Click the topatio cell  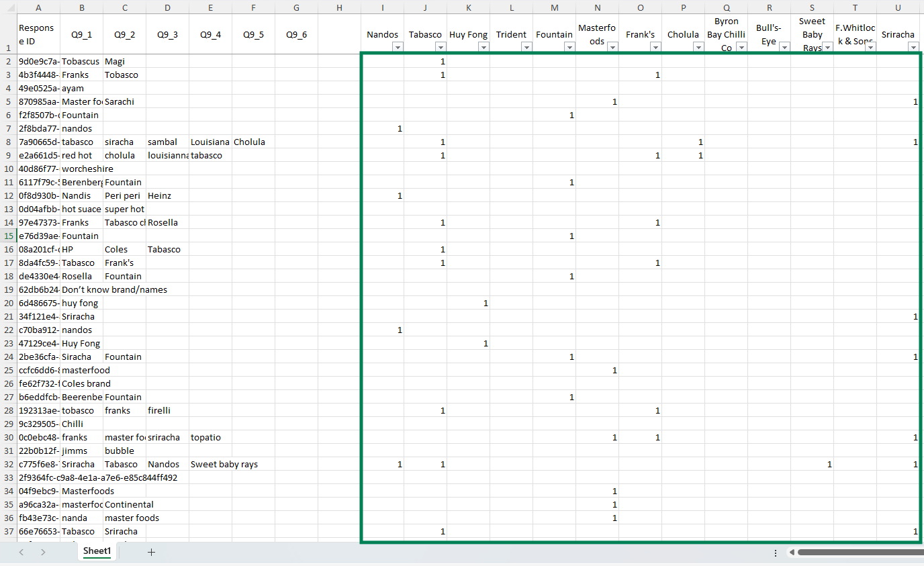(x=210, y=437)
